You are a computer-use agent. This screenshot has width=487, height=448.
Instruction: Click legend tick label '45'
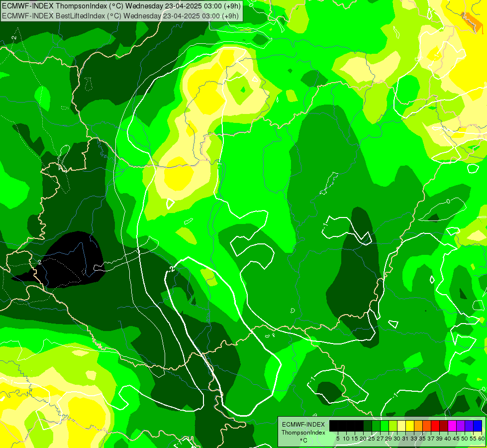click(456, 439)
